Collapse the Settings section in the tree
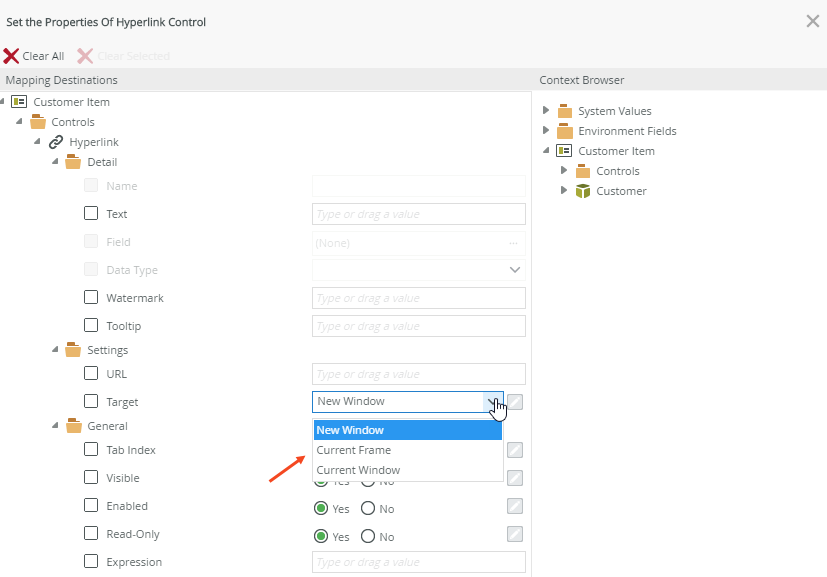Viewport: 827px width, 577px height. pyautogui.click(x=56, y=350)
